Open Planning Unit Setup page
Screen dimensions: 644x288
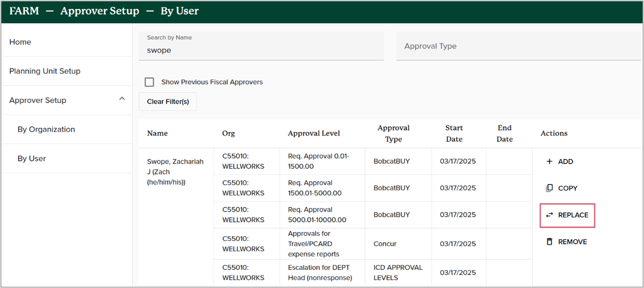45,71
